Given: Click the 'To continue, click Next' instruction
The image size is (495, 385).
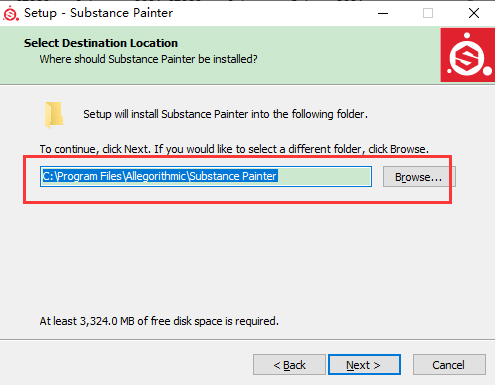Looking at the screenshot, I should pyautogui.click(x=234, y=149).
